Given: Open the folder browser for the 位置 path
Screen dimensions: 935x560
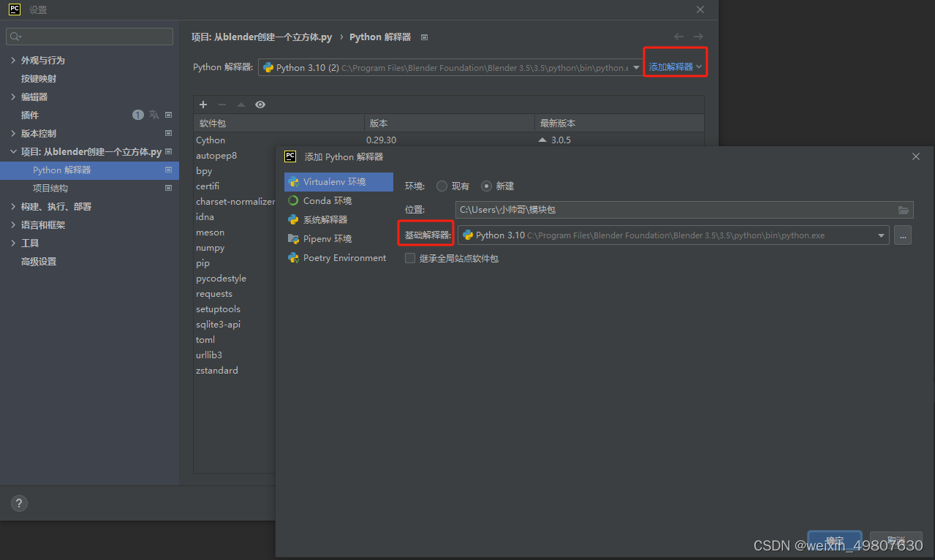Looking at the screenshot, I should (x=904, y=210).
